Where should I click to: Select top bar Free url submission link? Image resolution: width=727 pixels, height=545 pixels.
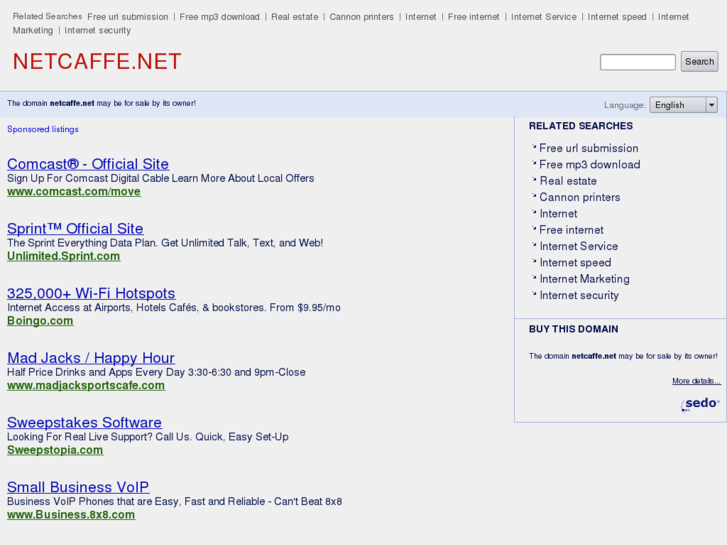point(128,17)
